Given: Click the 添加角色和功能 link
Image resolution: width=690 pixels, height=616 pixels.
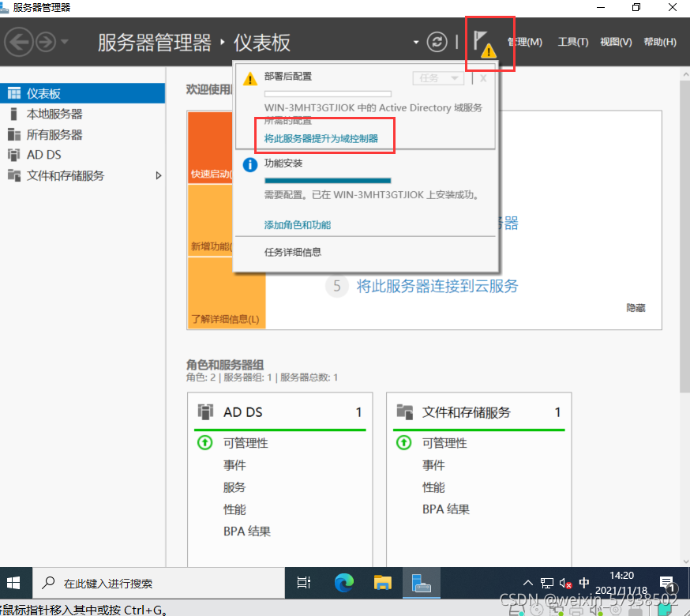Looking at the screenshot, I should pos(298,225).
